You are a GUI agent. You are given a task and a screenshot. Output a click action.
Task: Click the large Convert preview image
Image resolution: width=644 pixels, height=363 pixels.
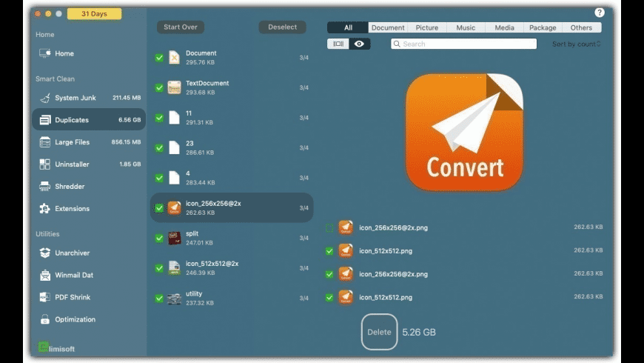(464, 132)
